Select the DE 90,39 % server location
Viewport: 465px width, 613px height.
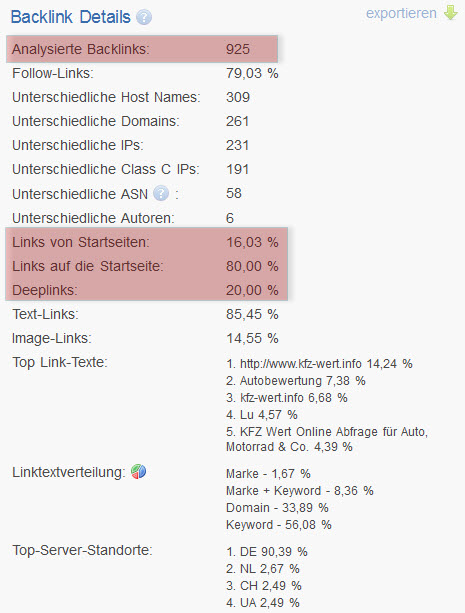point(267,552)
